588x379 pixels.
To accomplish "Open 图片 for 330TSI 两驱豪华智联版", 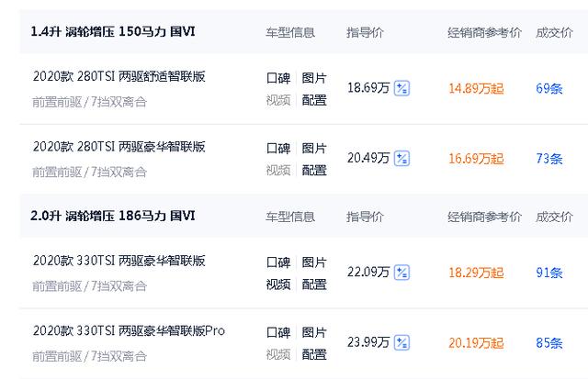I will pos(314,262).
